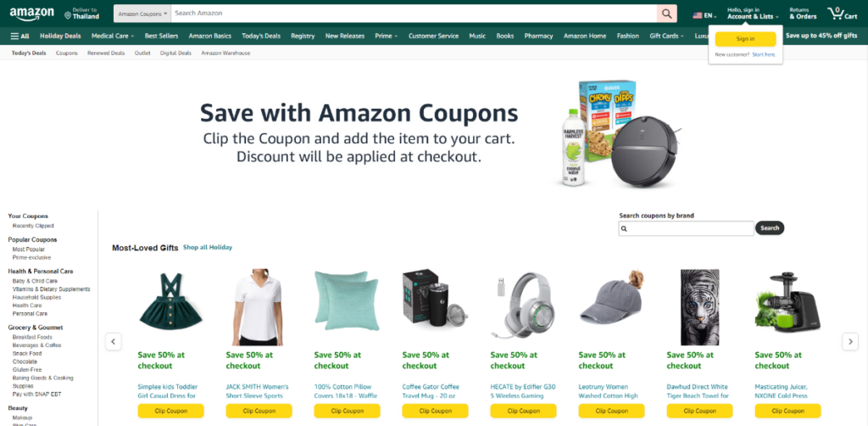
Task: Switch to the Renewed Deals tab
Action: tap(106, 53)
